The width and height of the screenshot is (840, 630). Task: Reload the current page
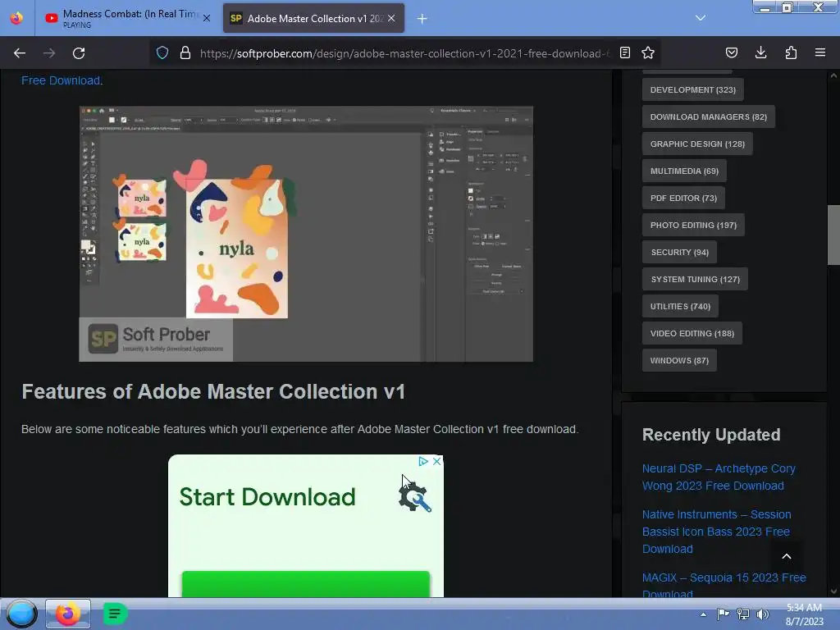pyautogui.click(x=79, y=53)
